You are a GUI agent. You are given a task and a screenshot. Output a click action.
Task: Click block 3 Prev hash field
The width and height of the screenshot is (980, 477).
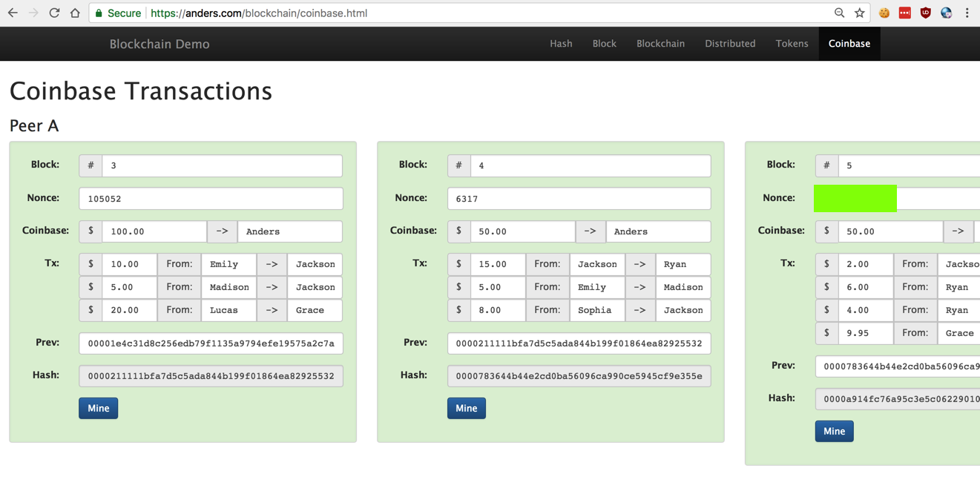(211, 343)
